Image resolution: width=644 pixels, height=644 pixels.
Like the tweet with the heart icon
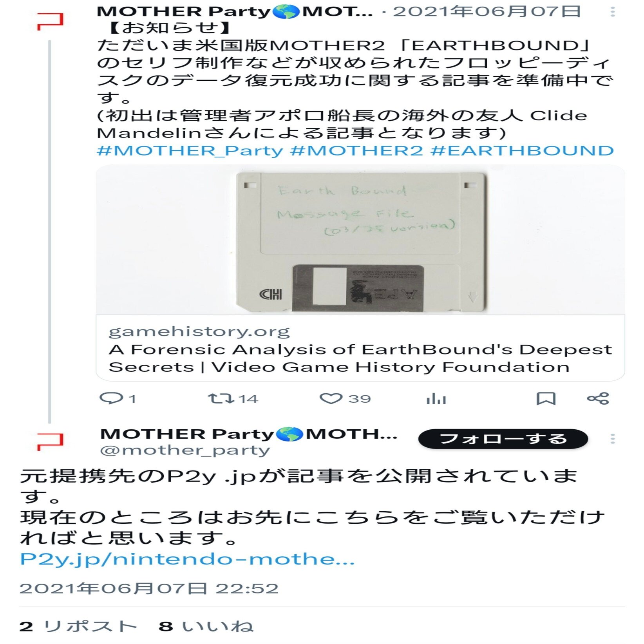pyautogui.click(x=331, y=399)
